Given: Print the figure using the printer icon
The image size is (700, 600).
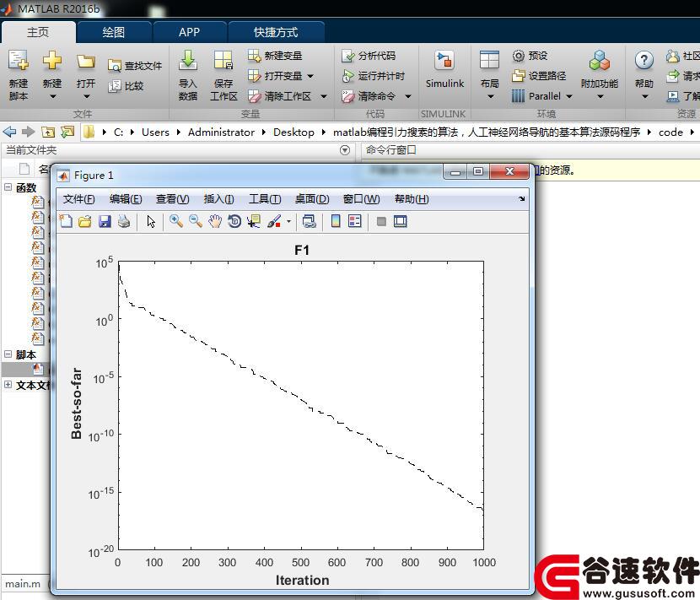Looking at the screenshot, I should 124,221.
